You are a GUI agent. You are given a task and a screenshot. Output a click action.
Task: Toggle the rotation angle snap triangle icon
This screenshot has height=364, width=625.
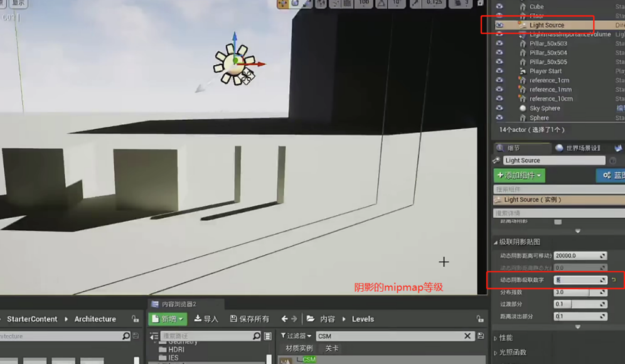tap(382, 3)
